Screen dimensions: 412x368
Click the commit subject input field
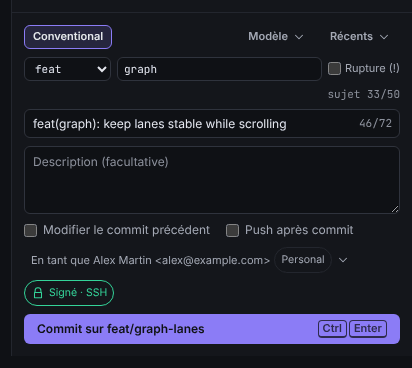coord(212,124)
